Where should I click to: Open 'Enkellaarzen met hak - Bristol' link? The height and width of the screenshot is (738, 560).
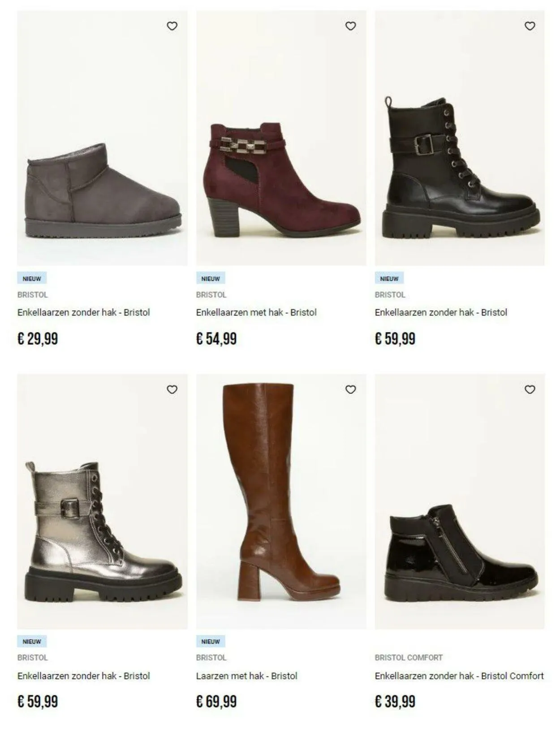256,312
